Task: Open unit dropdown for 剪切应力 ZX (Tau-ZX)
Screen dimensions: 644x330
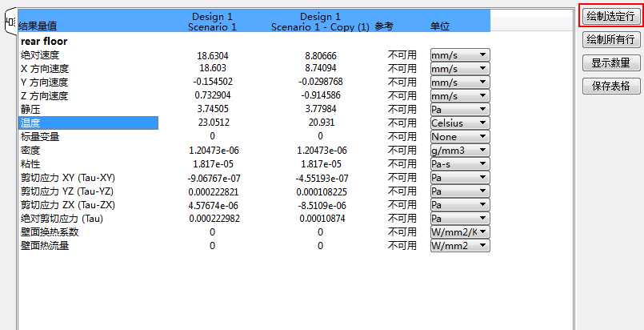Action: coord(460,205)
